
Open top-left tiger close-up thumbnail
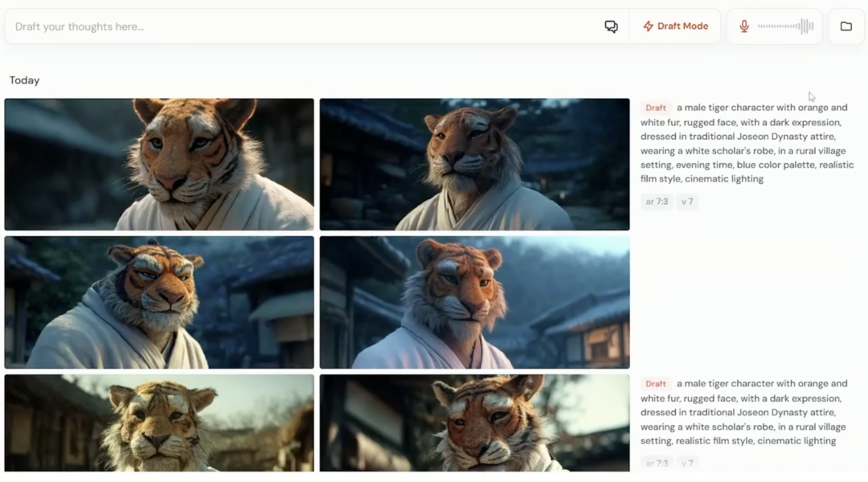pos(159,165)
